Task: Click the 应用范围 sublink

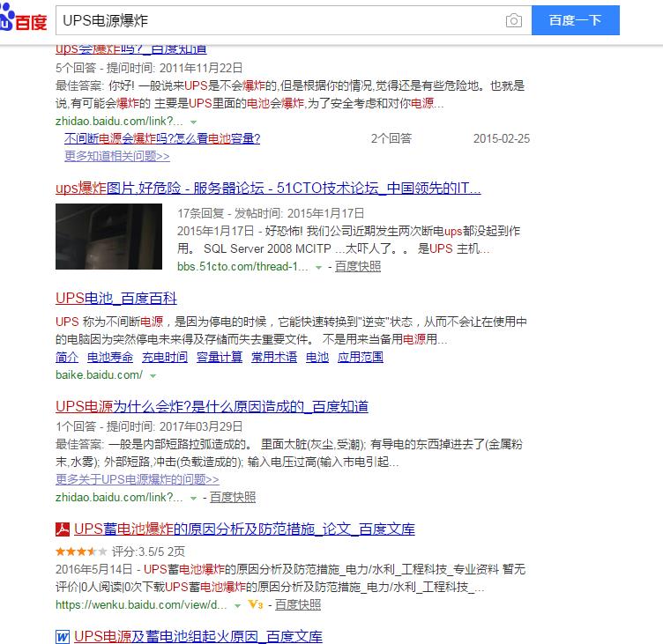Action: 361,357
